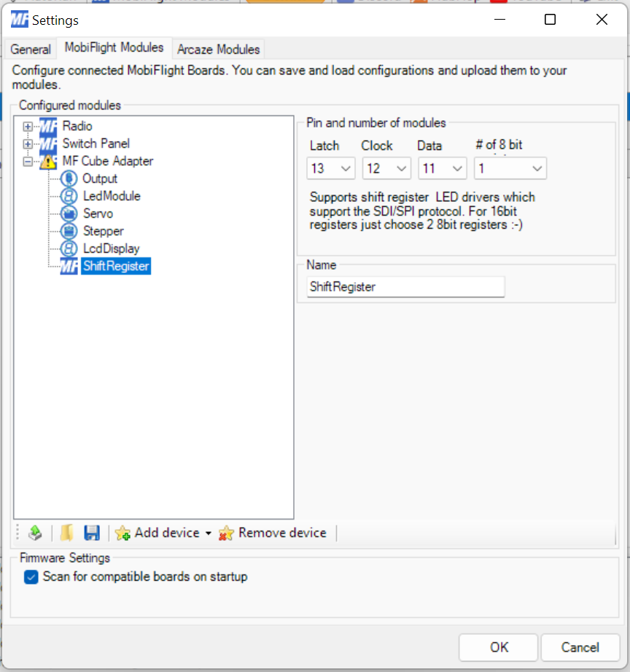Image resolution: width=630 pixels, height=672 pixels.
Task: Switch to the General tab
Action: [31, 50]
